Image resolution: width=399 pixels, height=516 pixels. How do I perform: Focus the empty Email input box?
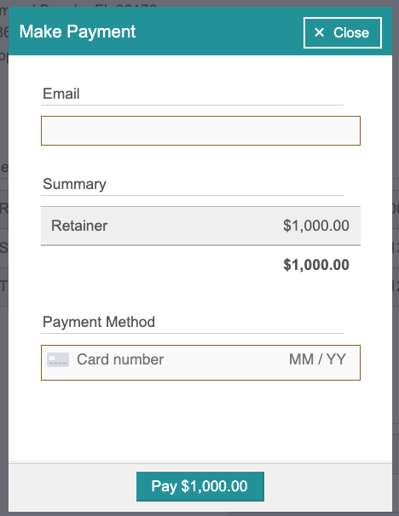click(201, 131)
